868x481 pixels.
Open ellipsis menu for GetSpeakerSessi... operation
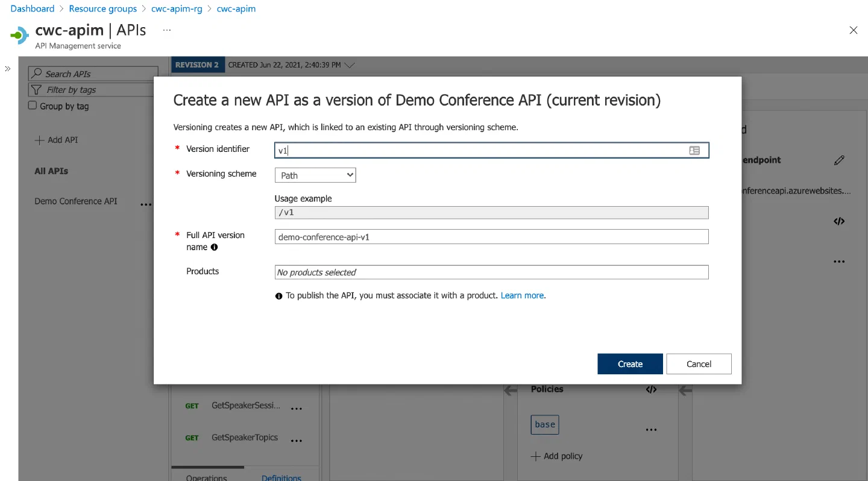pyautogui.click(x=297, y=409)
